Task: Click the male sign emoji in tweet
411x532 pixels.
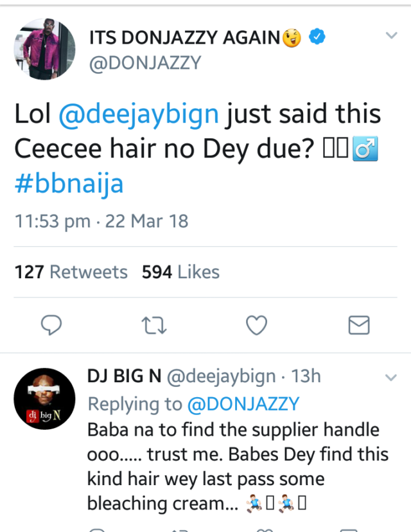Action: point(364,150)
